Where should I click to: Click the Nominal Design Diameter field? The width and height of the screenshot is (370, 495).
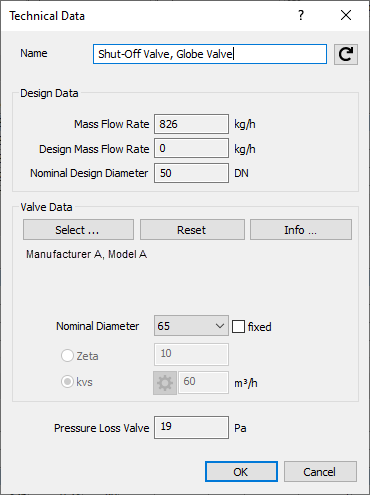click(x=191, y=173)
